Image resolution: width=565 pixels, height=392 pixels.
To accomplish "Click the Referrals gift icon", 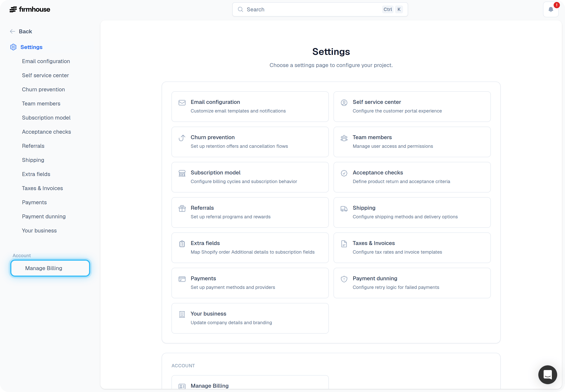I will 182,209.
